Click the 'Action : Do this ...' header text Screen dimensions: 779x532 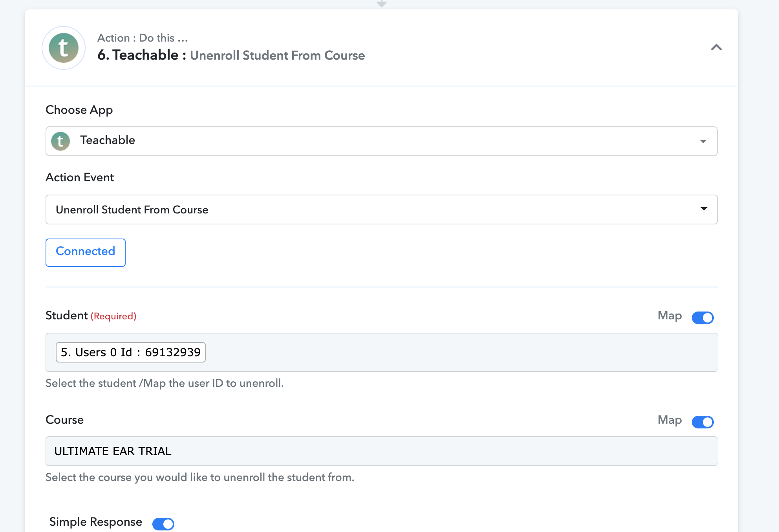[143, 38]
